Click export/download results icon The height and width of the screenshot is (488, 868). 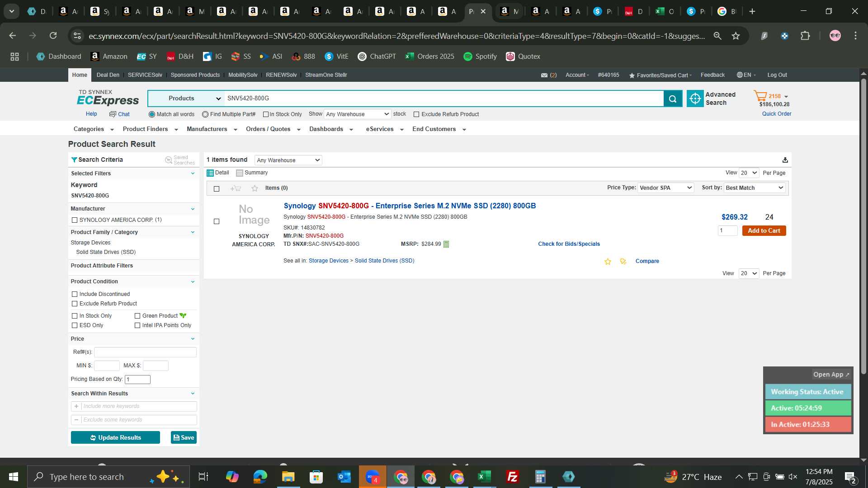click(x=785, y=160)
